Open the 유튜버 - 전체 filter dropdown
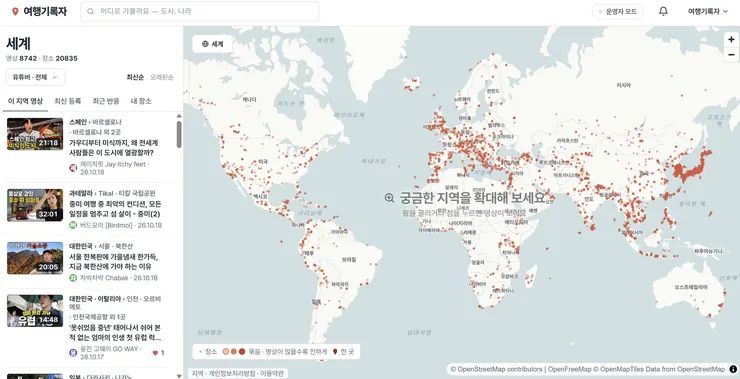 (35, 77)
